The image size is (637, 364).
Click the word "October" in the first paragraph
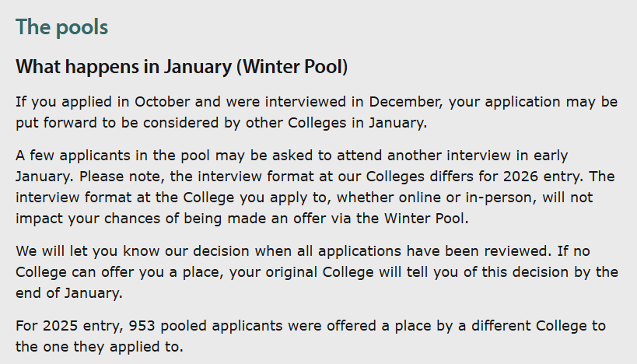(161, 102)
